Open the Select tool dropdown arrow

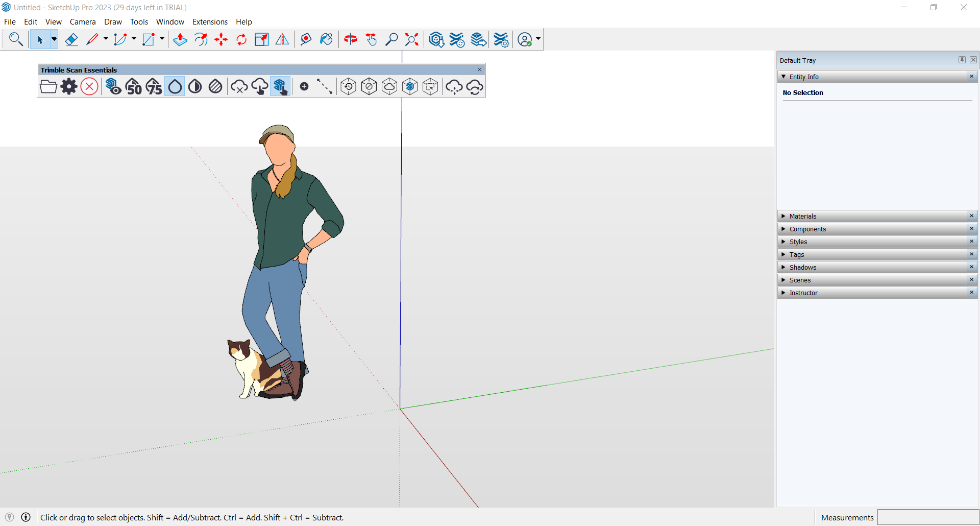coord(54,39)
